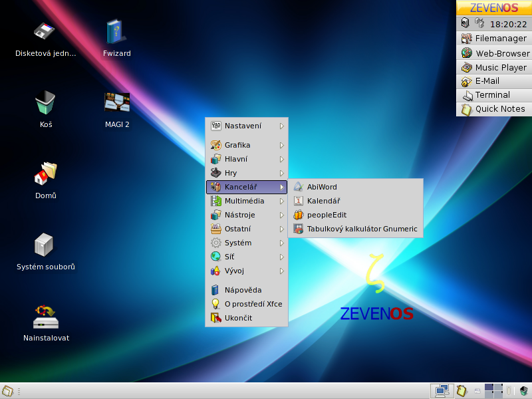Image resolution: width=532 pixels, height=399 pixels.
Task: Expand the Nastavení submenu arrow
Action: [x=281, y=126]
